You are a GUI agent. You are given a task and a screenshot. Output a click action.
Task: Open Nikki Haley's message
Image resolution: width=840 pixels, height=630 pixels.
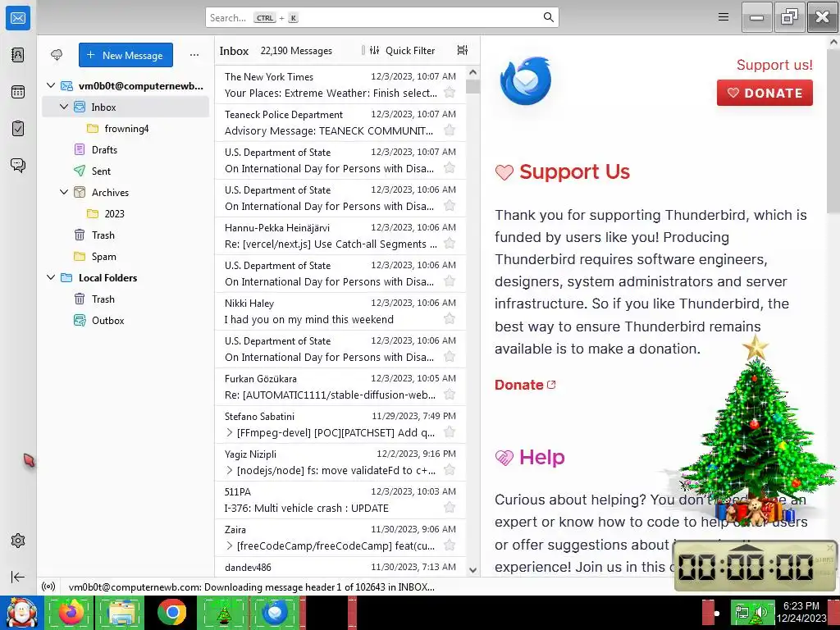coord(340,311)
